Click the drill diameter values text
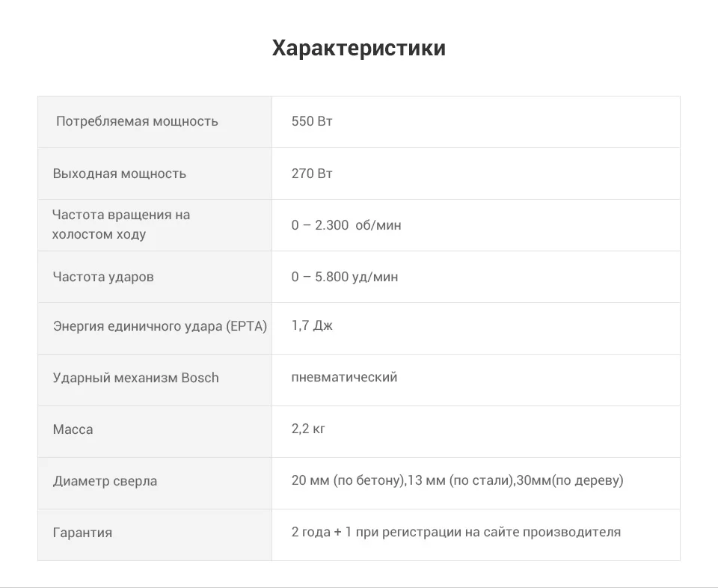Viewport: 718px width, 588px height. coord(458,480)
